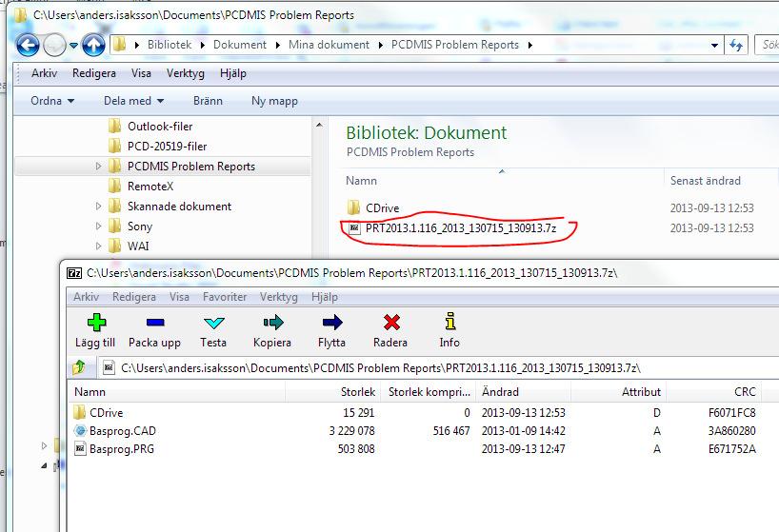
Task: Click Dokument in the breadcrumb
Action: pos(240,45)
